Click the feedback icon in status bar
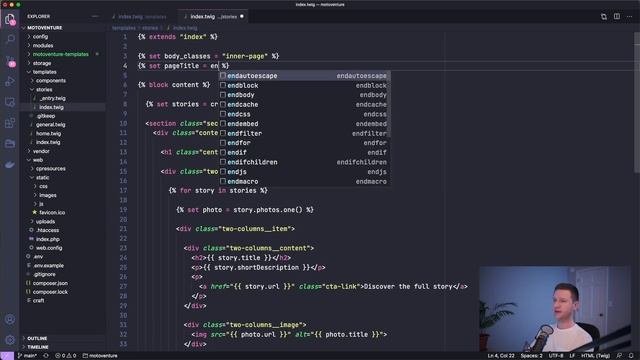Image resolution: width=640 pixels, height=360 pixels. (619, 356)
